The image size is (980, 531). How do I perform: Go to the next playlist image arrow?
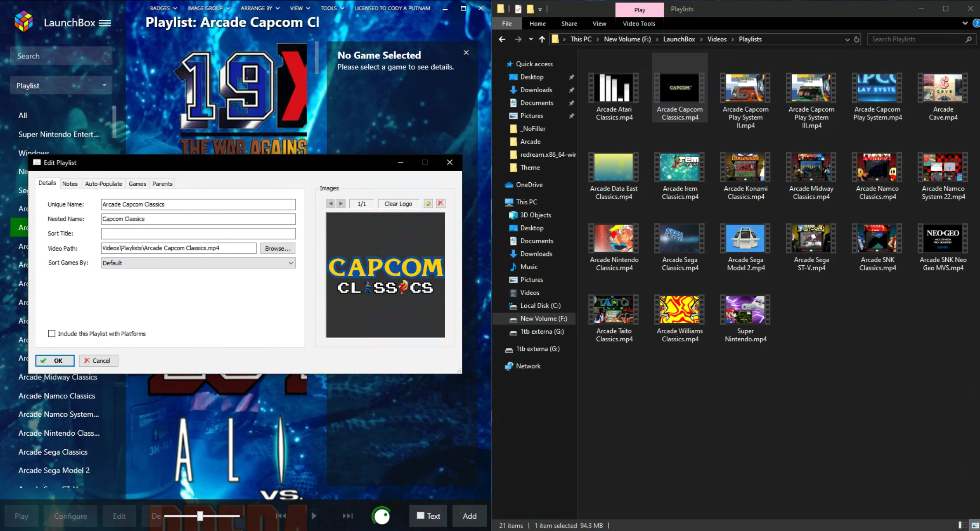[x=341, y=203]
